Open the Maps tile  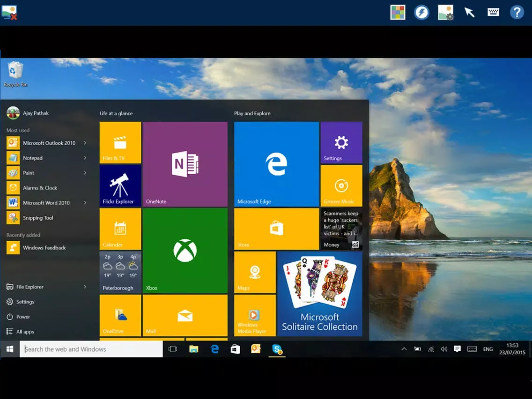(255, 272)
